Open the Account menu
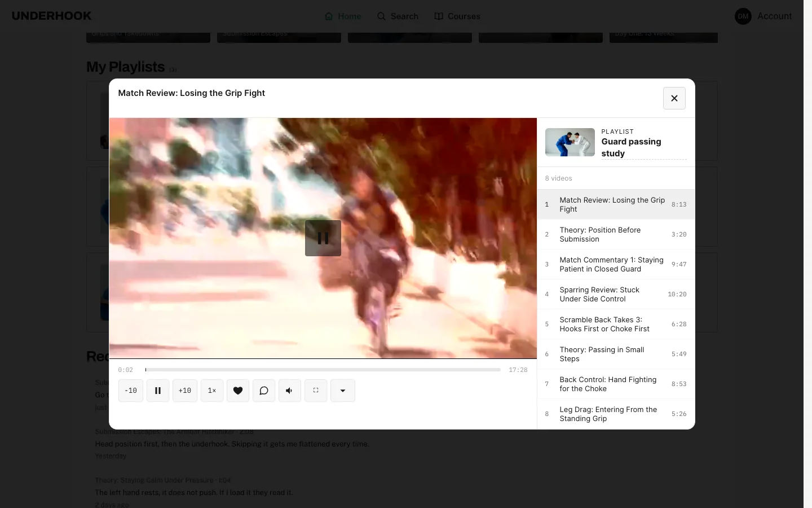The image size is (812, 508). [x=764, y=16]
